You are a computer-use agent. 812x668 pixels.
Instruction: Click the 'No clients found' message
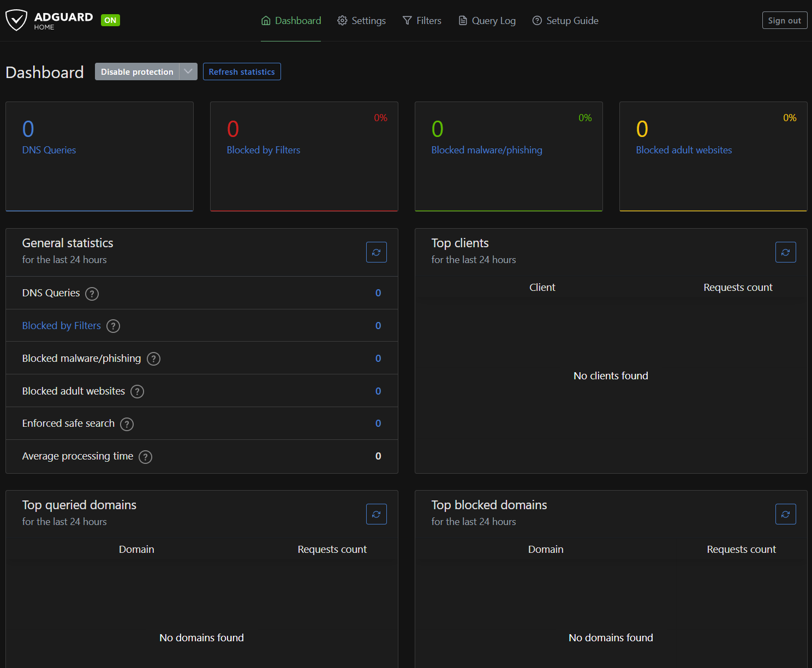(x=611, y=375)
